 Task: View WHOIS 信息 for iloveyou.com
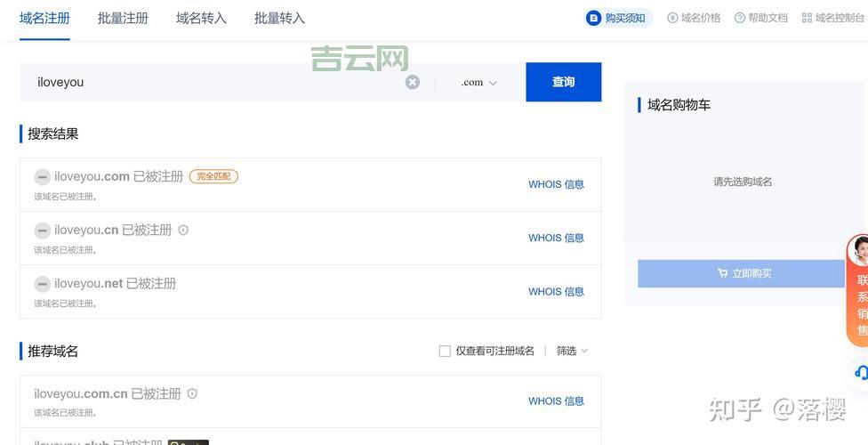click(557, 184)
